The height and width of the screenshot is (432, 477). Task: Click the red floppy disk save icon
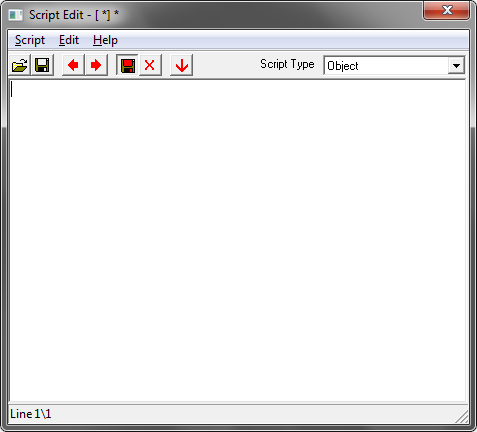click(x=127, y=65)
